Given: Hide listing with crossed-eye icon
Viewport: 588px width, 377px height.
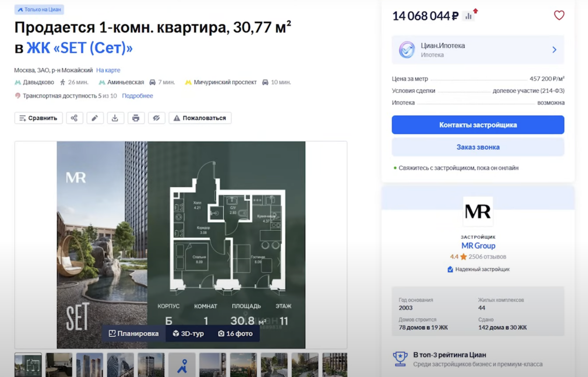Looking at the screenshot, I should coord(156,118).
